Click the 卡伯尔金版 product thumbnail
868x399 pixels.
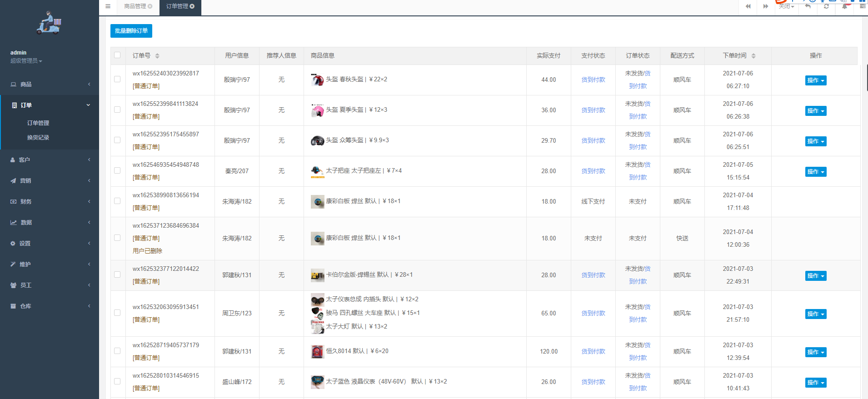tap(317, 275)
